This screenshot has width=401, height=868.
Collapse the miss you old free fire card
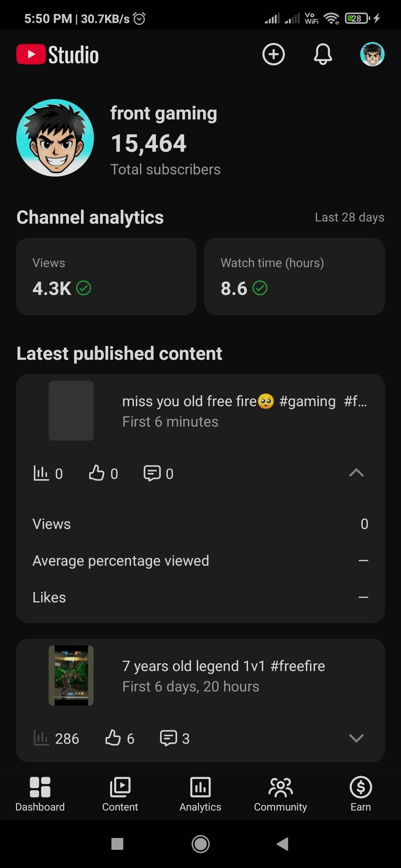pos(356,473)
